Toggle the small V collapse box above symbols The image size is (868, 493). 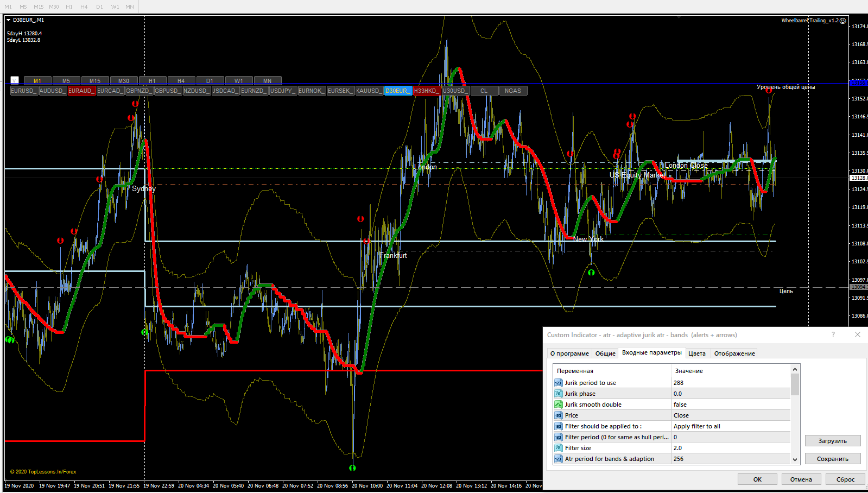(15, 80)
